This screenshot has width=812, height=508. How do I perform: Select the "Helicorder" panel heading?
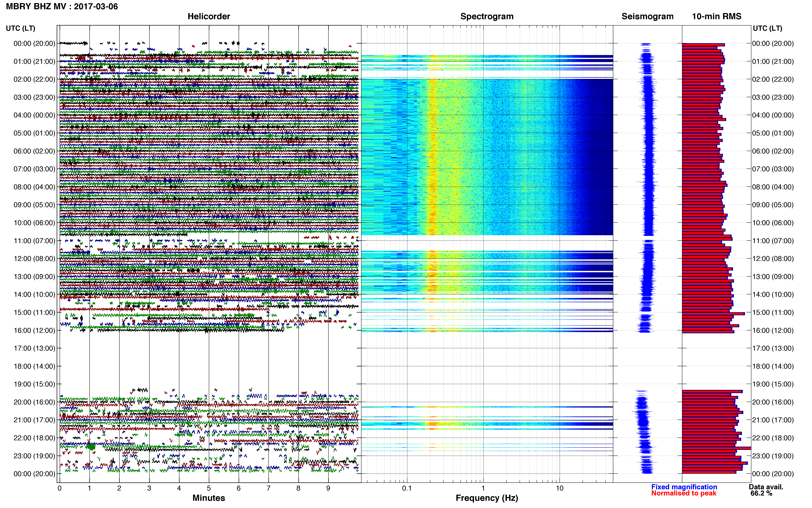pyautogui.click(x=209, y=16)
